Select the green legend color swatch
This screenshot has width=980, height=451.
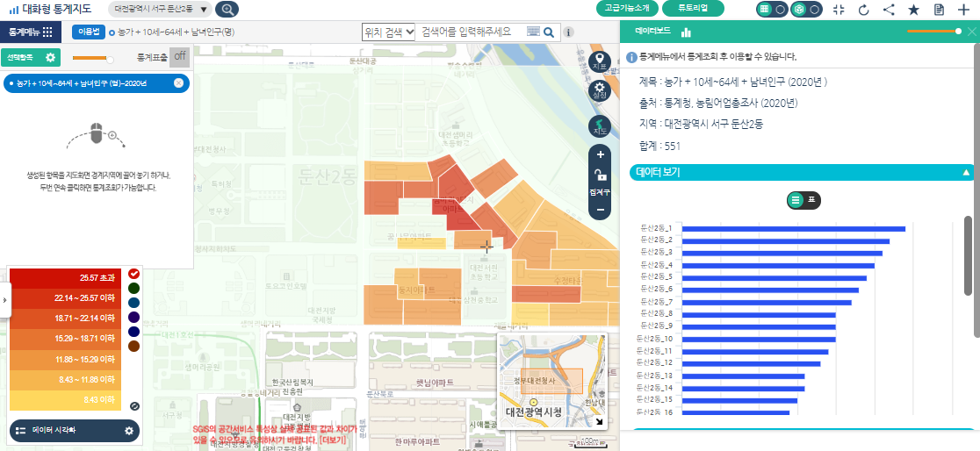[133, 288]
